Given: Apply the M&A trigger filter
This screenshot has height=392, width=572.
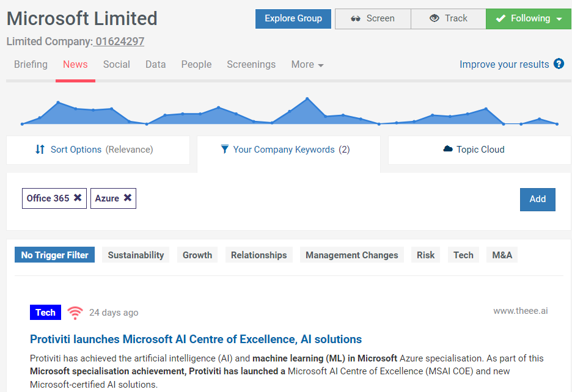Looking at the screenshot, I should [x=502, y=255].
